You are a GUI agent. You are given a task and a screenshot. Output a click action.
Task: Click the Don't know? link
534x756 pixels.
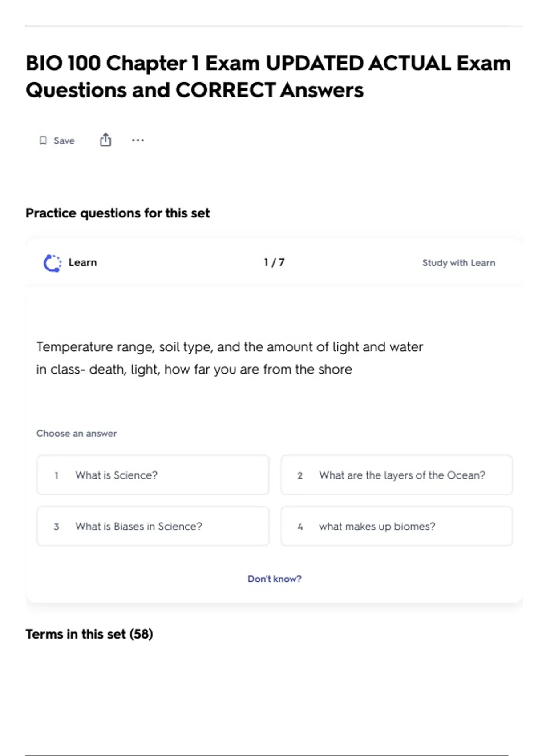[x=275, y=579]
